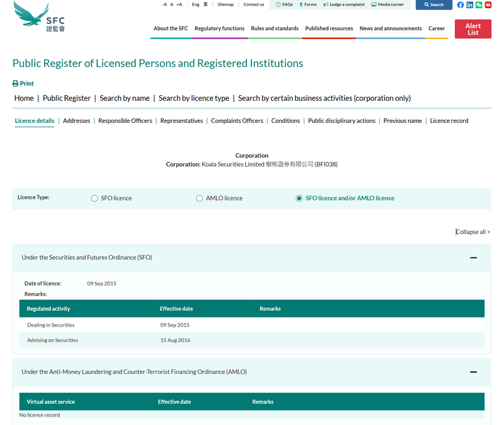504x425 pixels.
Task: Open Search by certain business activities link
Action: [x=324, y=98]
